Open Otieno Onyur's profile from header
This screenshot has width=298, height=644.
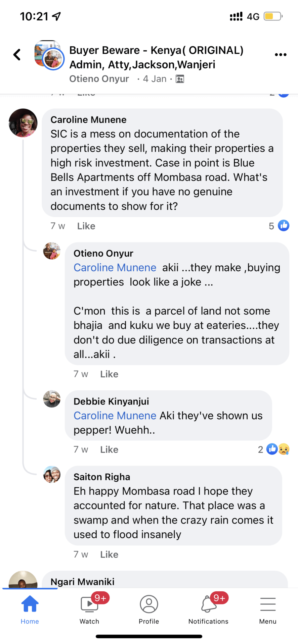pyautogui.click(x=99, y=79)
